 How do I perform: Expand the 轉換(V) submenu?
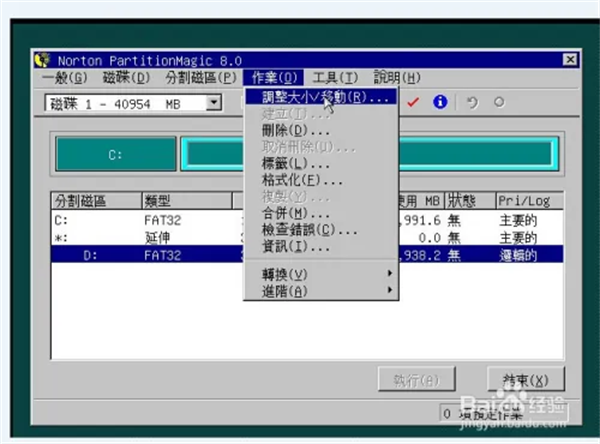tap(321, 274)
